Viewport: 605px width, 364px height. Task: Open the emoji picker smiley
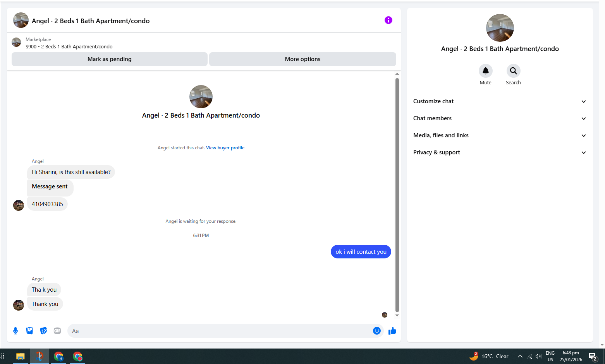376,331
